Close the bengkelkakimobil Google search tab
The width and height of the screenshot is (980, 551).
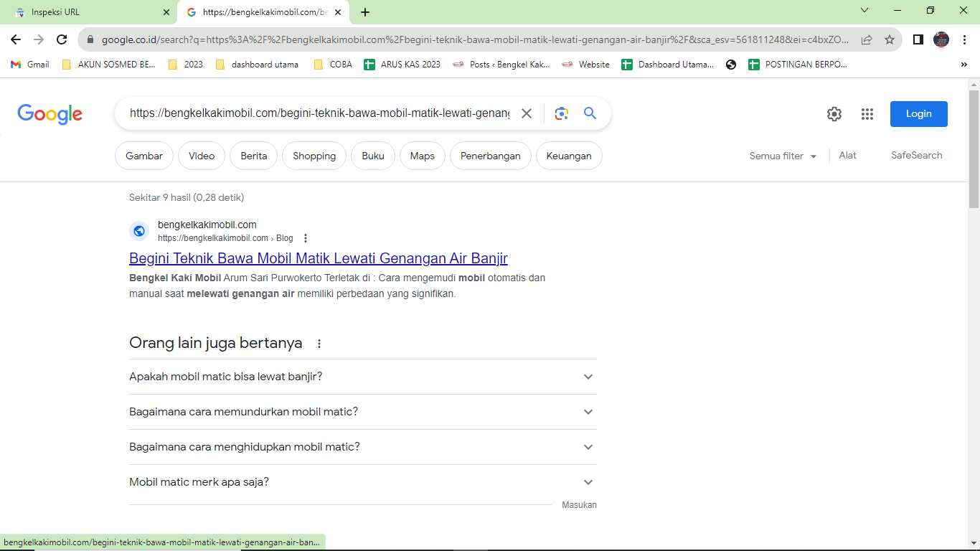338,12
